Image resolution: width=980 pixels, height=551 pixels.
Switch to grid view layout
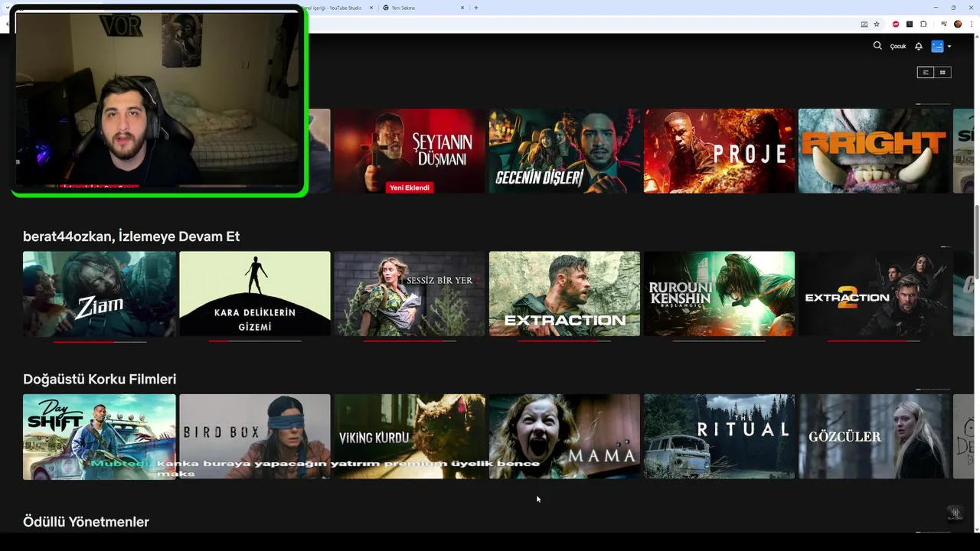[942, 72]
